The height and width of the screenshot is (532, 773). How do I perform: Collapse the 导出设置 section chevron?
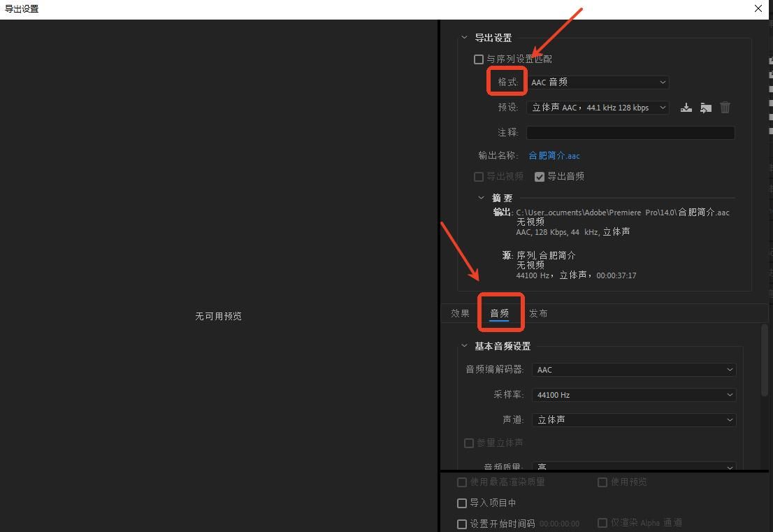point(464,38)
